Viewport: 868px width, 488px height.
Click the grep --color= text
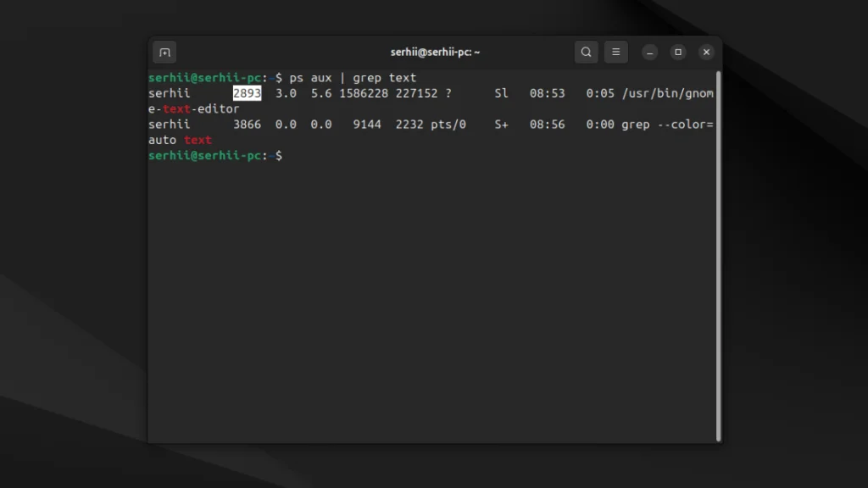tap(667, 125)
